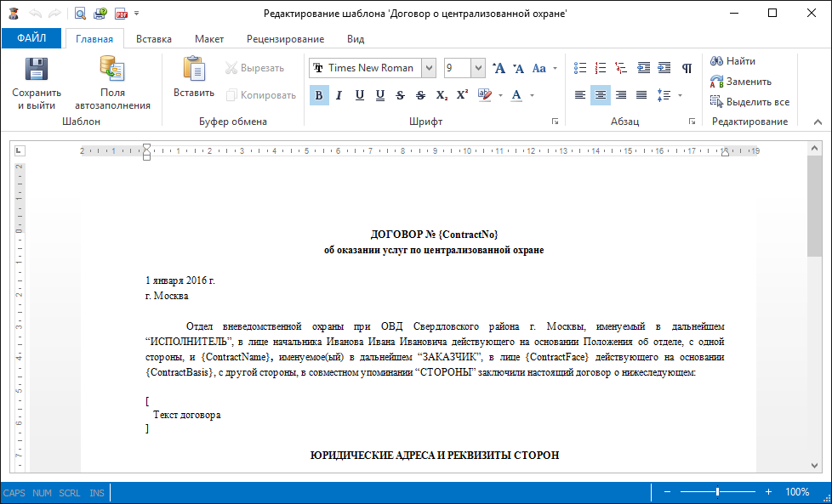Click the Copy (Копировать) button
Viewport: 832px width, 504px height.
[x=261, y=95]
